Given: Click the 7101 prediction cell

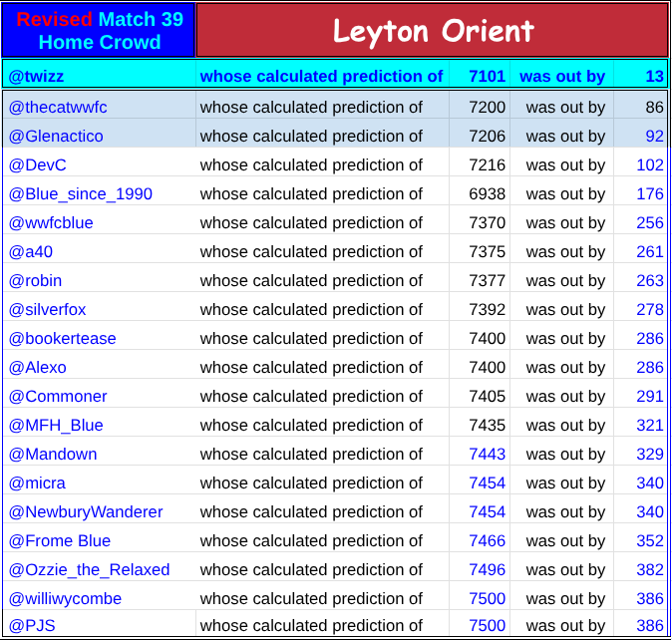Looking at the screenshot, I should [x=487, y=76].
